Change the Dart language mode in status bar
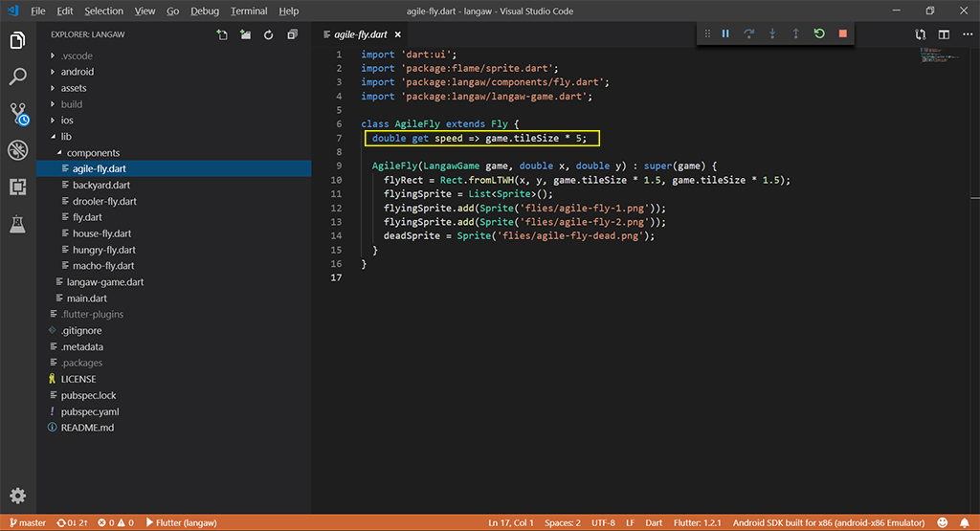Image resolution: width=980 pixels, height=531 pixels. [x=654, y=523]
